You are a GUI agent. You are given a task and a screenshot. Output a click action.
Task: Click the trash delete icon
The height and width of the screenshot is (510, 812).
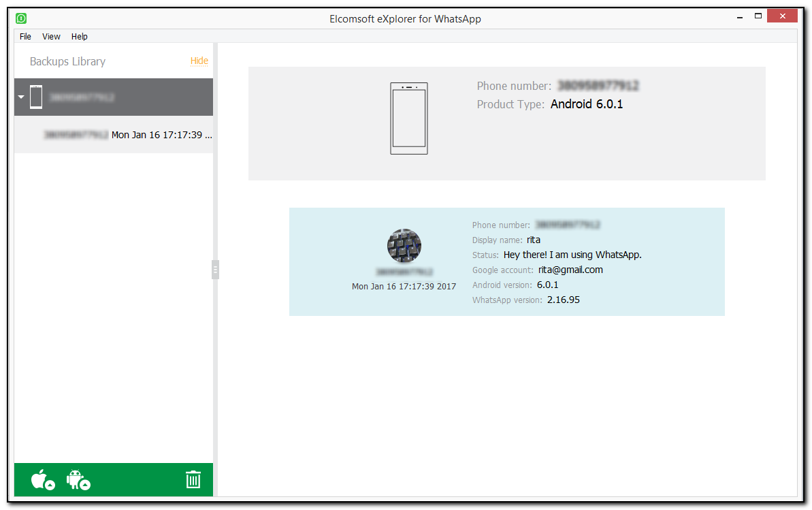coord(193,479)
